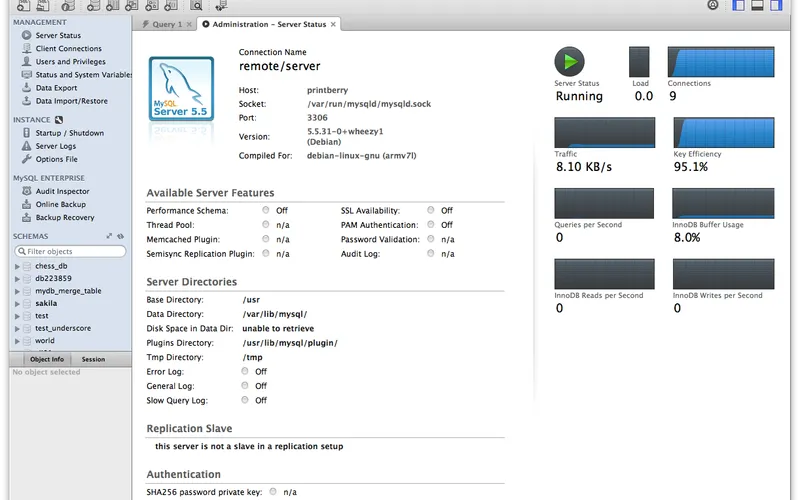Click the SSL Availability status indicator
The width and height of the screenshot is (800, 500).
(x=431, y=211)
